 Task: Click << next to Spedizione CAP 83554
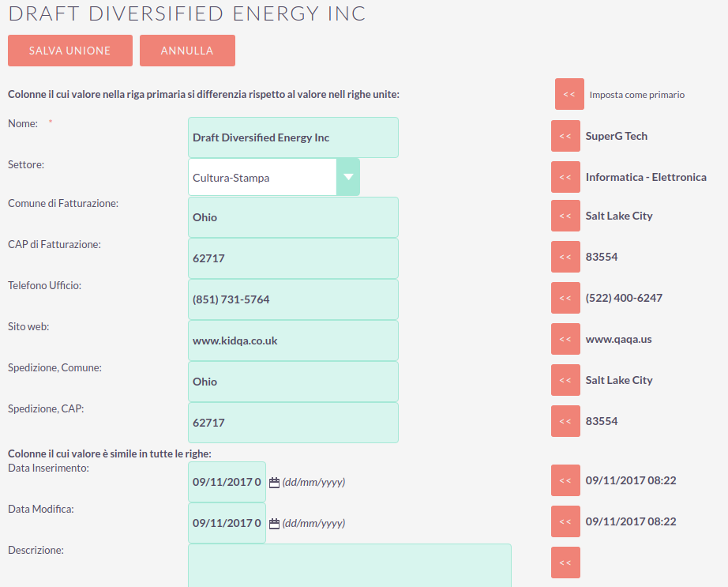[565, 421]
